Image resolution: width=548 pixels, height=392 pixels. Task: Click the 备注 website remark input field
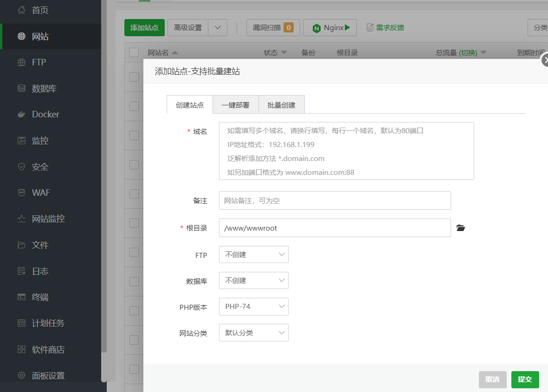335,200
